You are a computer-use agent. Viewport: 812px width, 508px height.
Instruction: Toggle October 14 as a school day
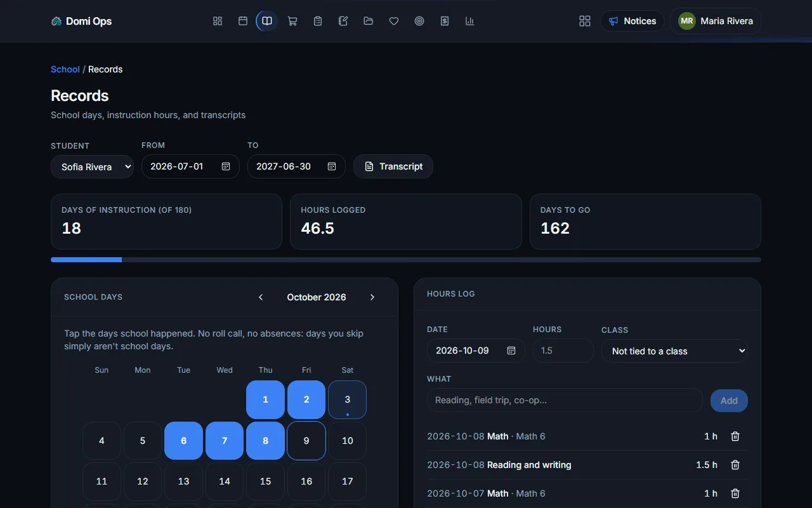click(225, 481)
